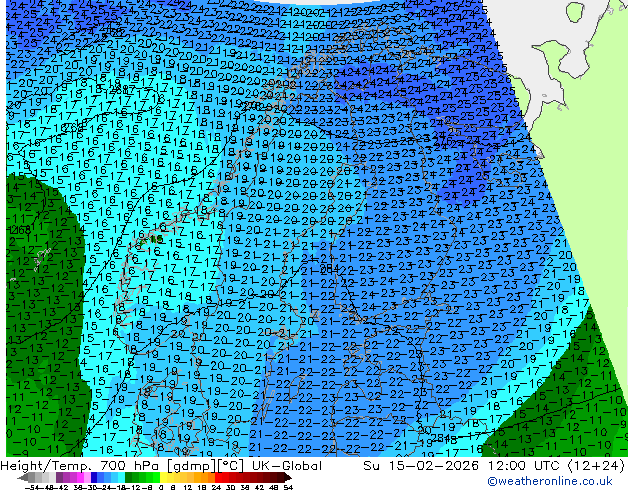Click the 54 legend scale value
Viewport: 634px width, 490px height.
[288, 488]
